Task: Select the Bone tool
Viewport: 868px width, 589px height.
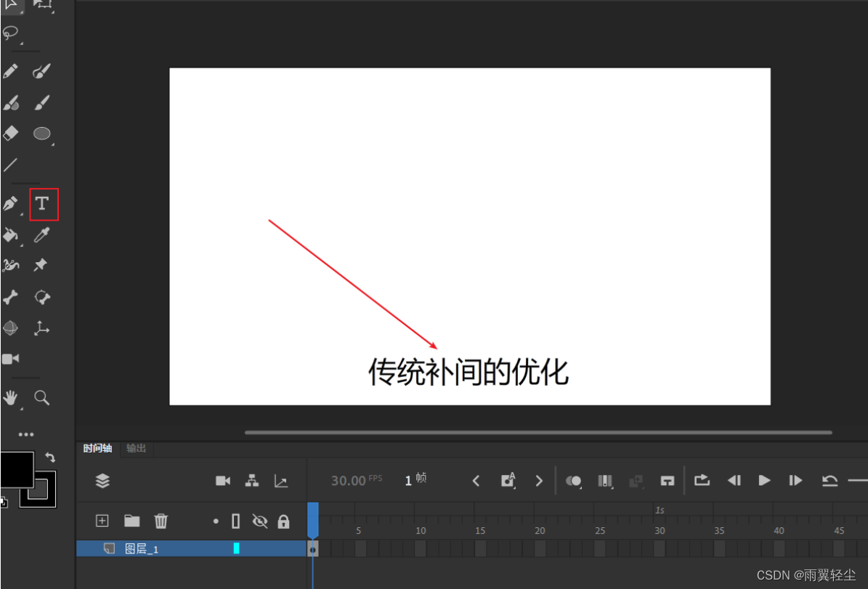Action: [x=12, y=297]
